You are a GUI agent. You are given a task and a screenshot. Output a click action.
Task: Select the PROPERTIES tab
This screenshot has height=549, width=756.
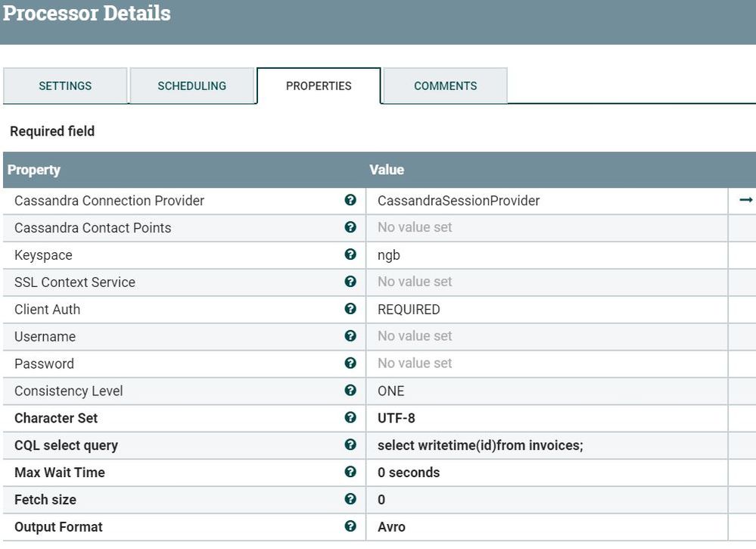[x=319, y=86]
